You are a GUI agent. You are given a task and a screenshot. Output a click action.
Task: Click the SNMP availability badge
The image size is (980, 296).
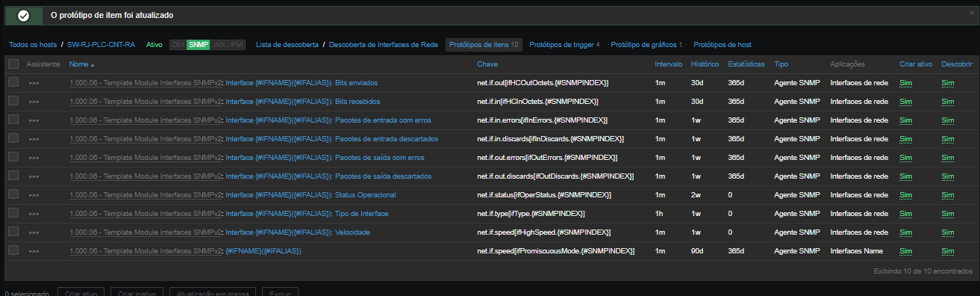pyautogui.click(x=199, y=45)
